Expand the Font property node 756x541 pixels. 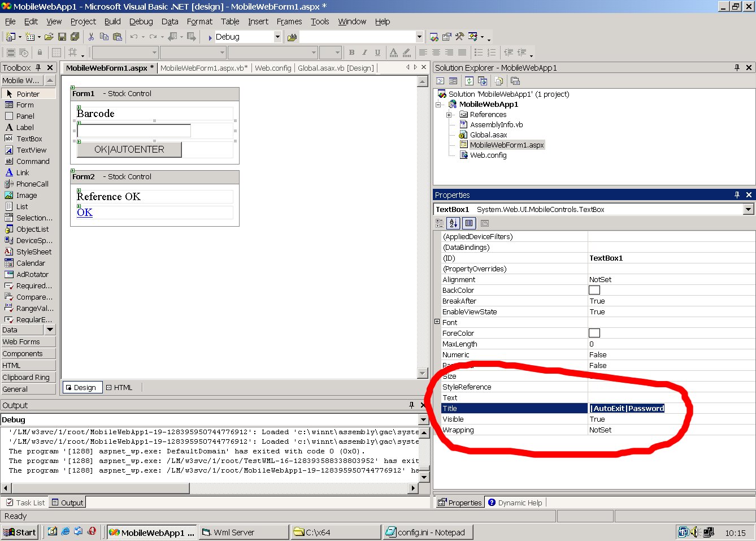[x=437, y=322]
